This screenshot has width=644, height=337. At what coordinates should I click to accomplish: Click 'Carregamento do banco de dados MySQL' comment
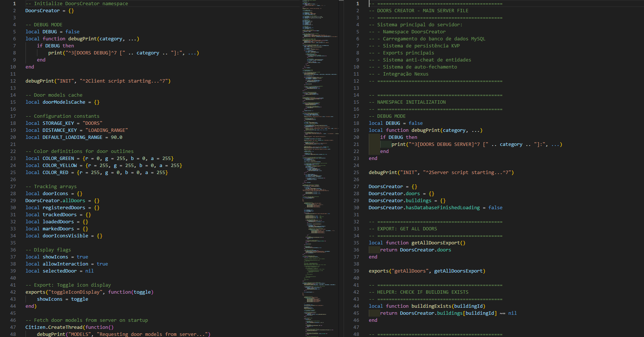[427, 39]
